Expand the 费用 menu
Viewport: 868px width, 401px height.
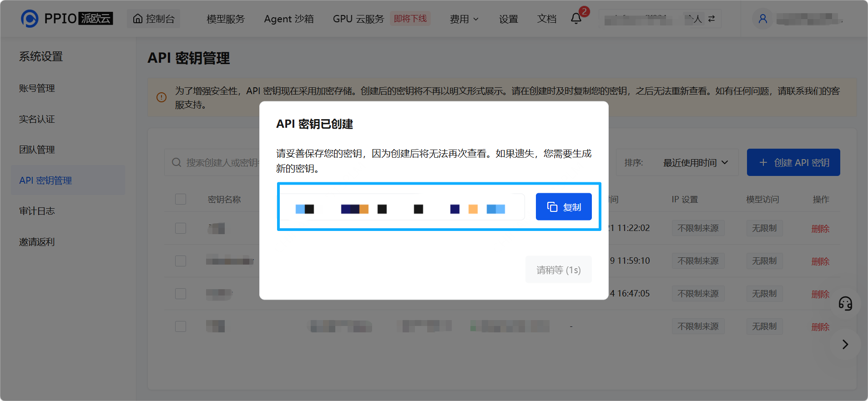[464, 19]
